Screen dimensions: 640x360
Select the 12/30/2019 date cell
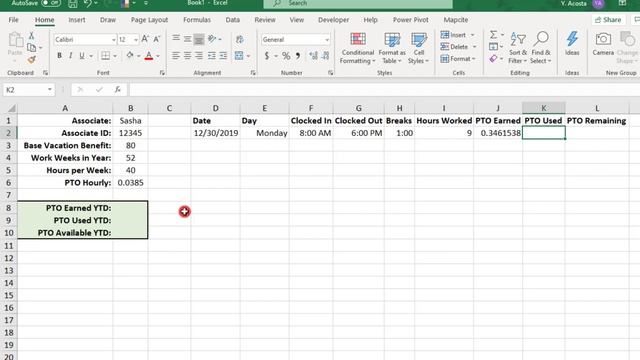216,133
